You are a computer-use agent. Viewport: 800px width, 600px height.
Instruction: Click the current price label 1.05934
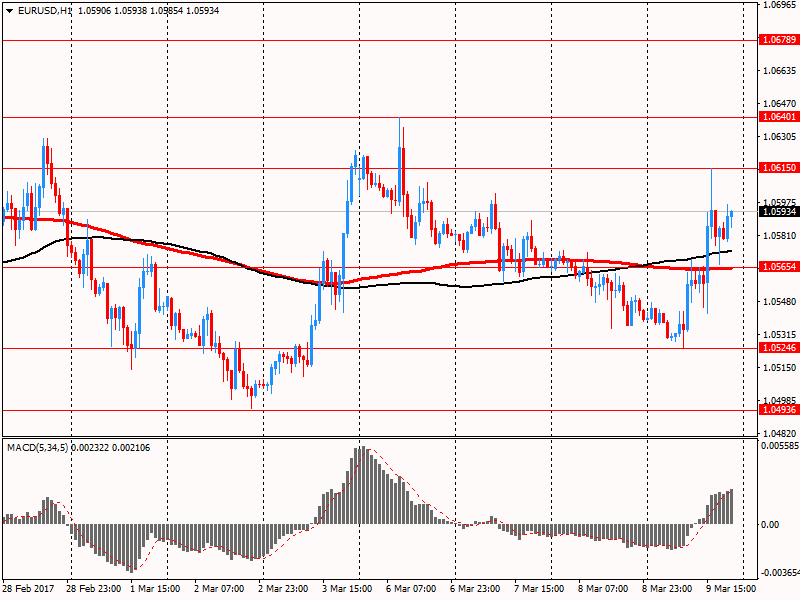pos(778,211)
